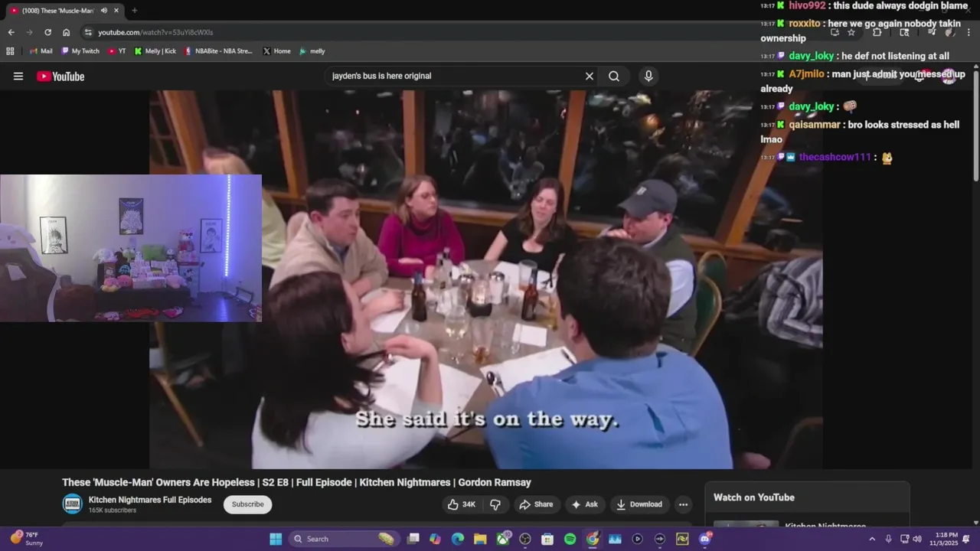
Task: Open Microsoft Edge from the taskbar
Action: (x=457, y=539)
